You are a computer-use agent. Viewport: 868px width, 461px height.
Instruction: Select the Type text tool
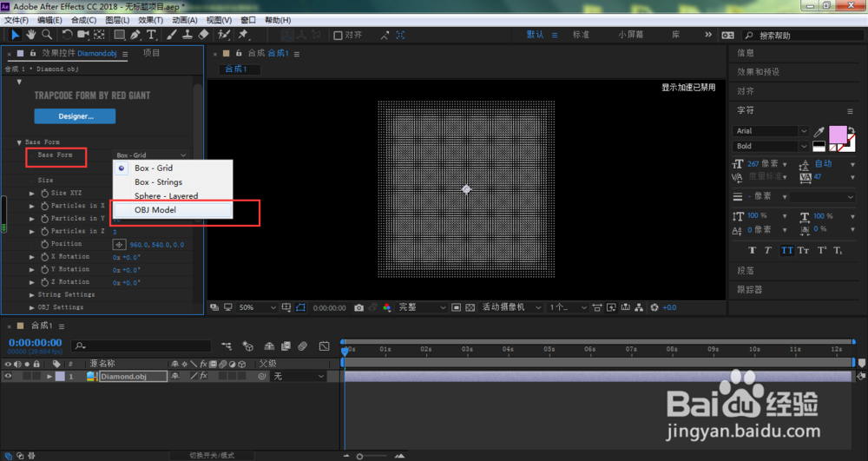150,35
